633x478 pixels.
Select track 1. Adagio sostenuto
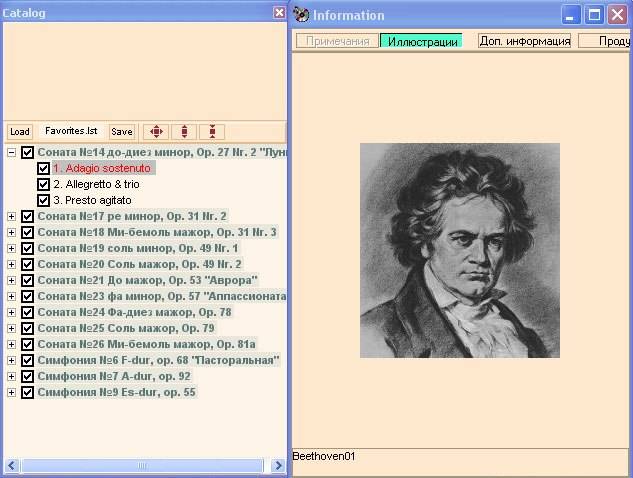(104, 168)
